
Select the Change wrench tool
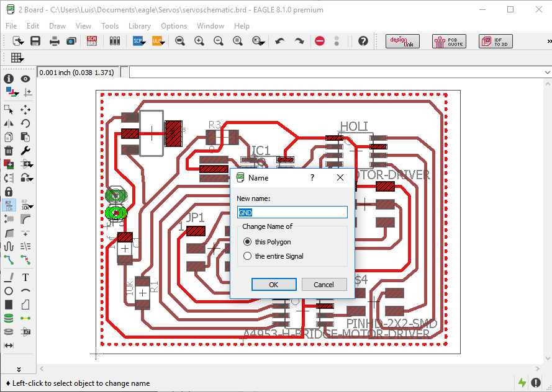tap(25, 151)
